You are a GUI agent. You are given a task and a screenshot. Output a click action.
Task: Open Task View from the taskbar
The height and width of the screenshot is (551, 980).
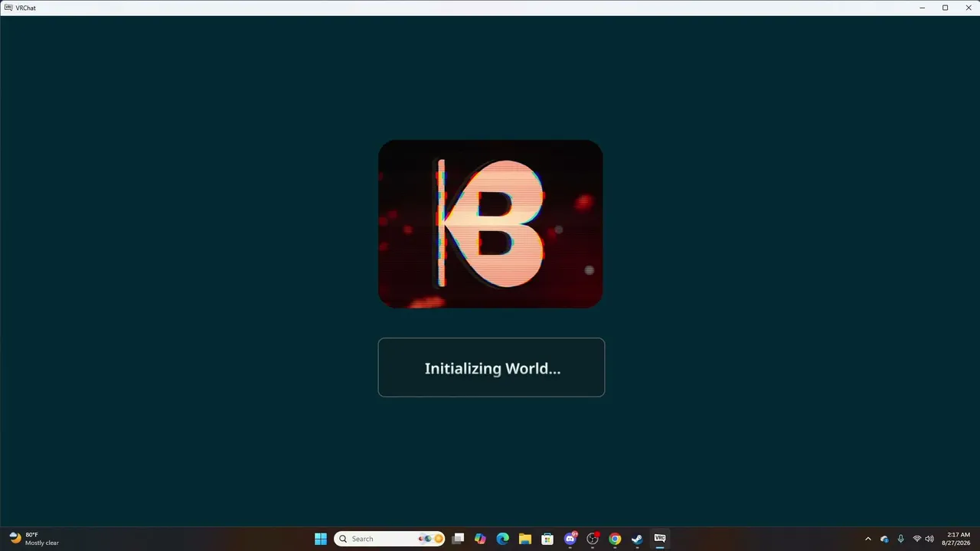[x=458, y=539]
